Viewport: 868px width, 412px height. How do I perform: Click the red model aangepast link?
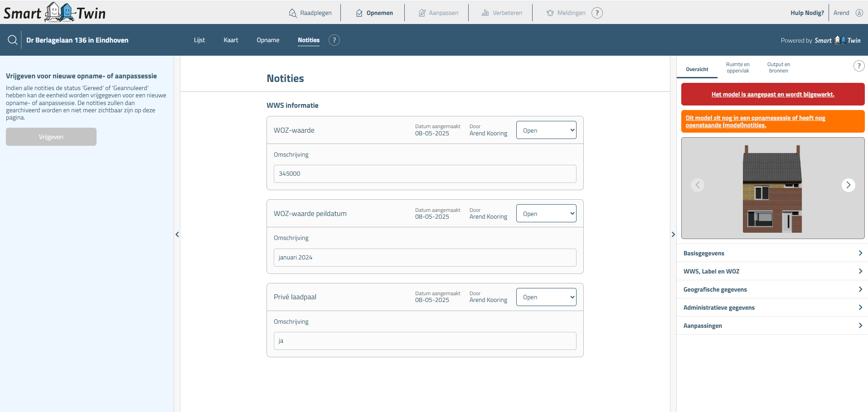[772, 94]
